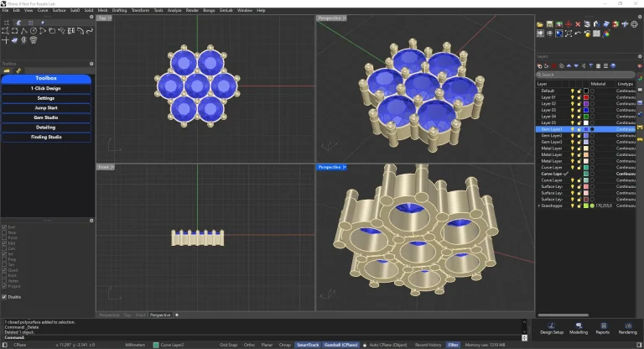Click the Finding Studio button
Image resolution: width=644 pixels, height=349 pixels.
pyautogui.click(x=46, y=137)
